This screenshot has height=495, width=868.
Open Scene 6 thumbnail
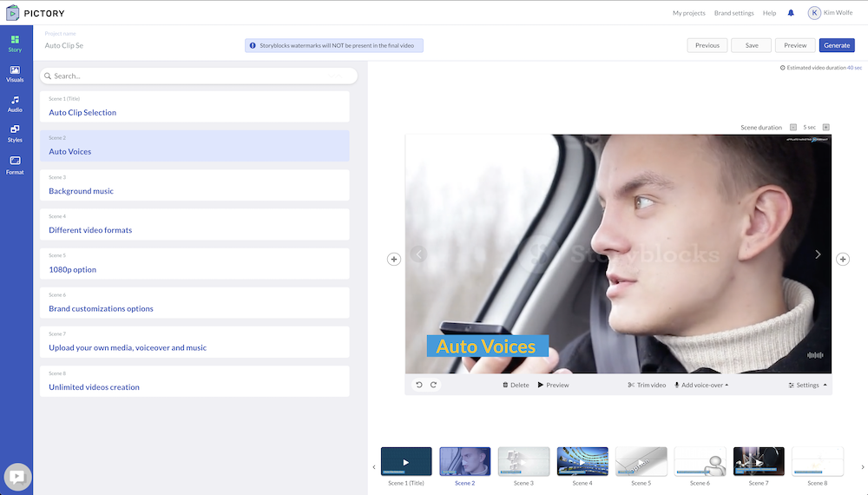(700, 462)
